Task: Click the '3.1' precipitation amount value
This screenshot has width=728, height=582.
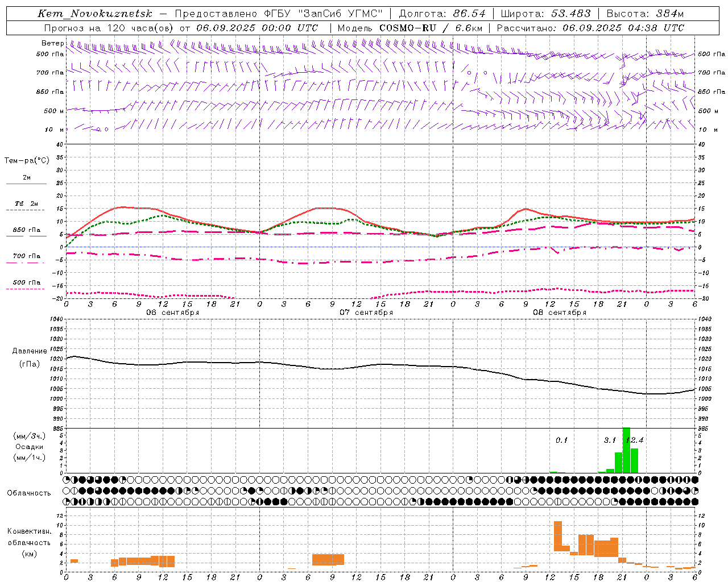Action: point(610,440)
